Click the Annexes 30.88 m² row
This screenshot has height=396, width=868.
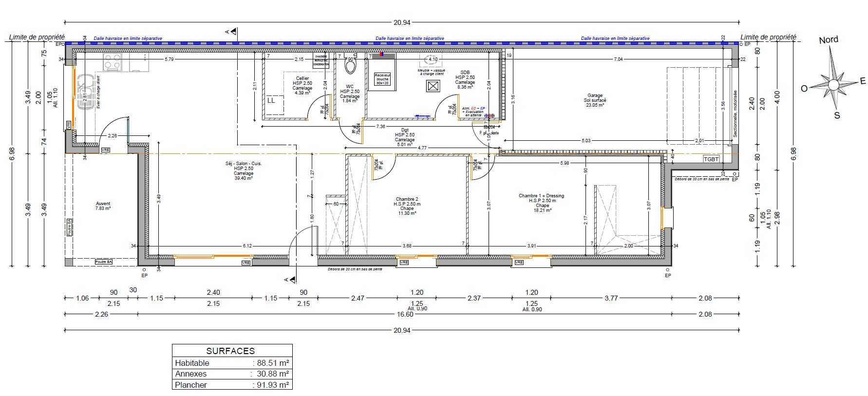232,374
